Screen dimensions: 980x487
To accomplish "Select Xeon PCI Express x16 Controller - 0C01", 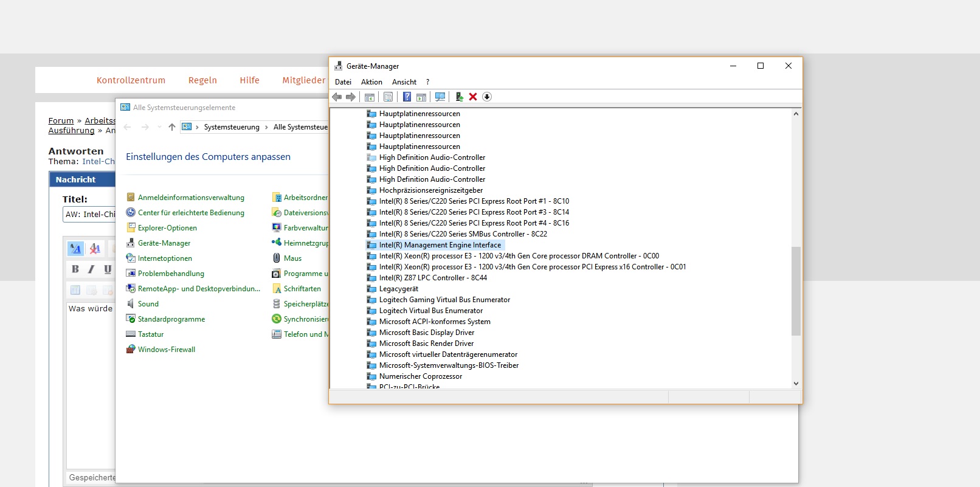I will 533,267.
